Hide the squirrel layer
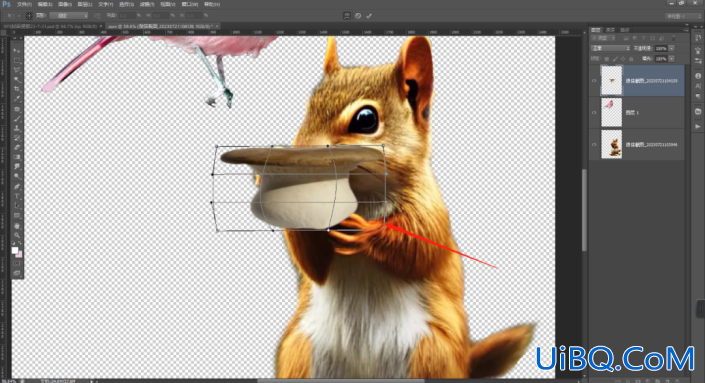Viewport: 705px width, 383px height. coord(594,145)
